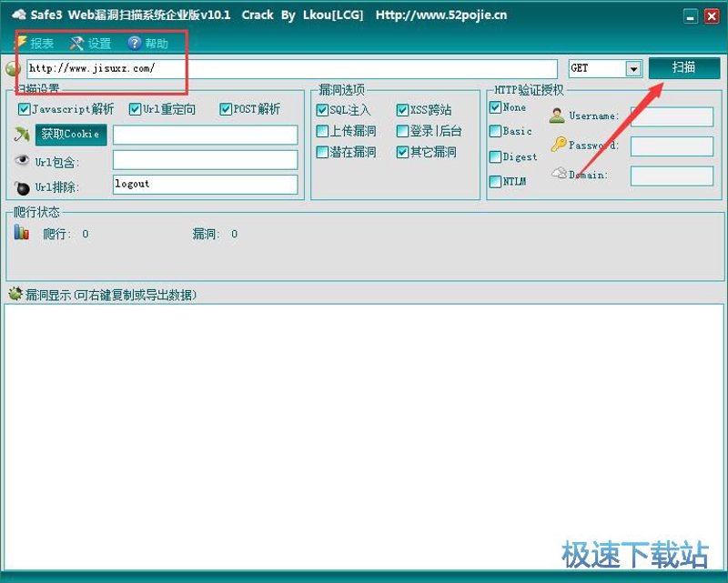Image resolution: width=728 pixels, height=583 pixels.
Task: Click the help question mark icon
Action: pos(134,43)
